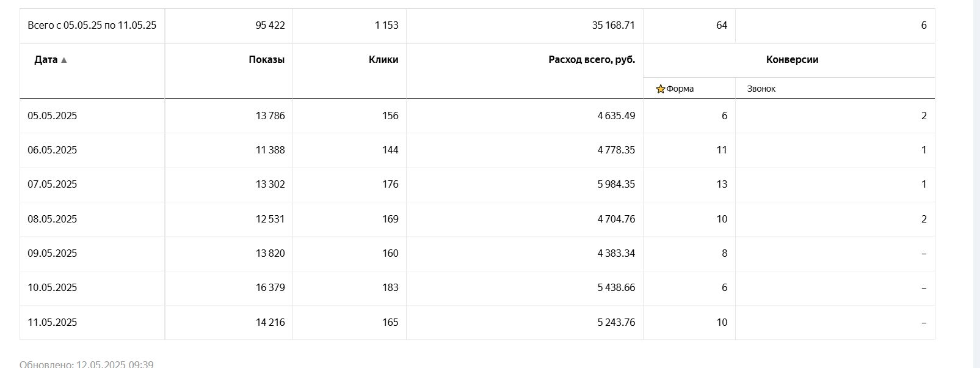Click the 08.05.2025 row date
Viewport: 980px width, 368px height.
coord(53,219)
